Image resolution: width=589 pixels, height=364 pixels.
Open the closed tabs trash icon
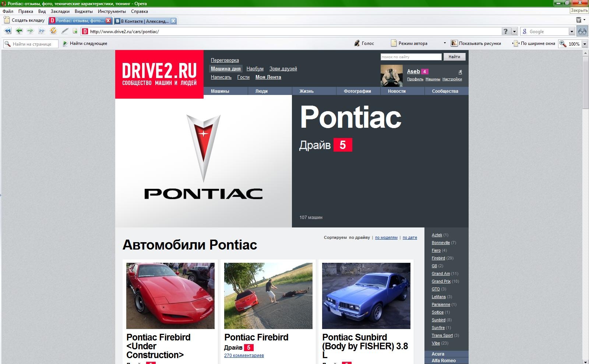[579, 20]
